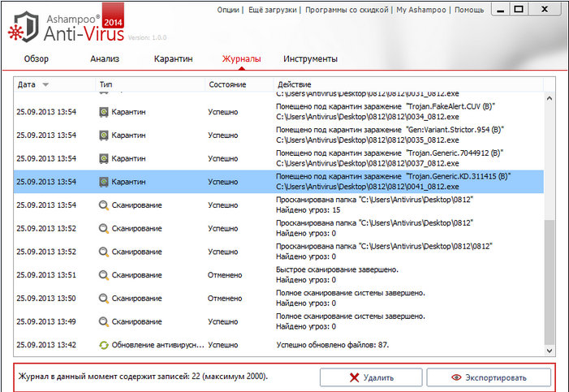Click Сканирование type in 13:50 row
Viewport: 569px width, 392px height.
click(136, 299)
